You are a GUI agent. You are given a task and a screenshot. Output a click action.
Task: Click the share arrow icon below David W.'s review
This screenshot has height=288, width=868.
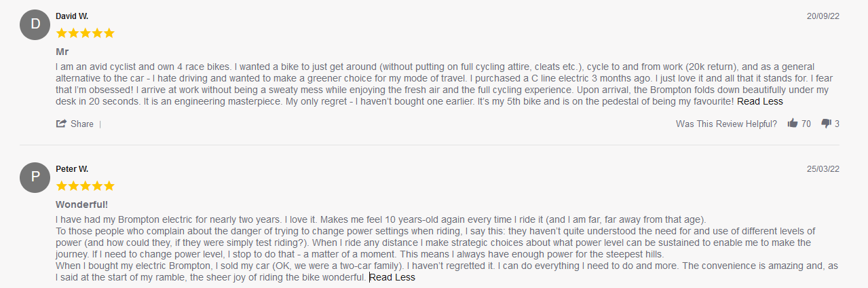(x=62, y=124)
